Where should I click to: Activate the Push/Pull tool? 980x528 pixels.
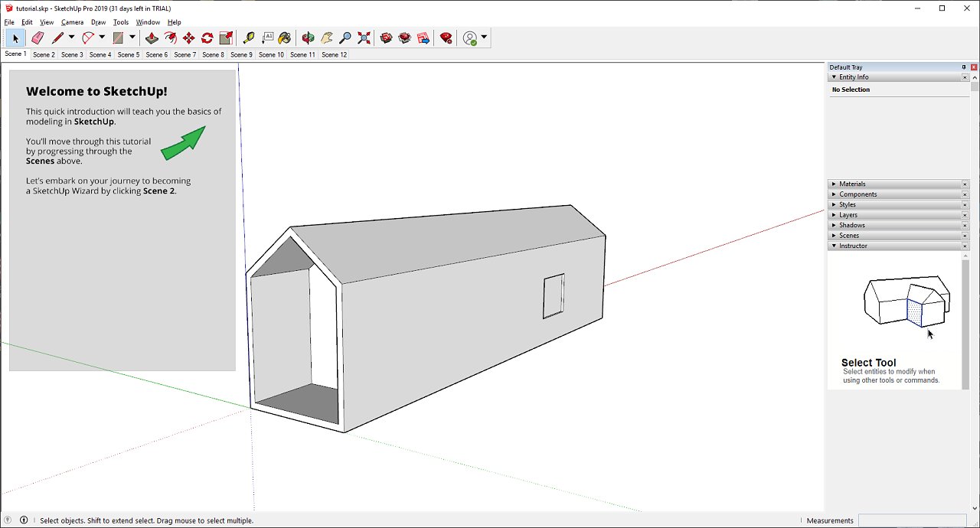[152, 38]
